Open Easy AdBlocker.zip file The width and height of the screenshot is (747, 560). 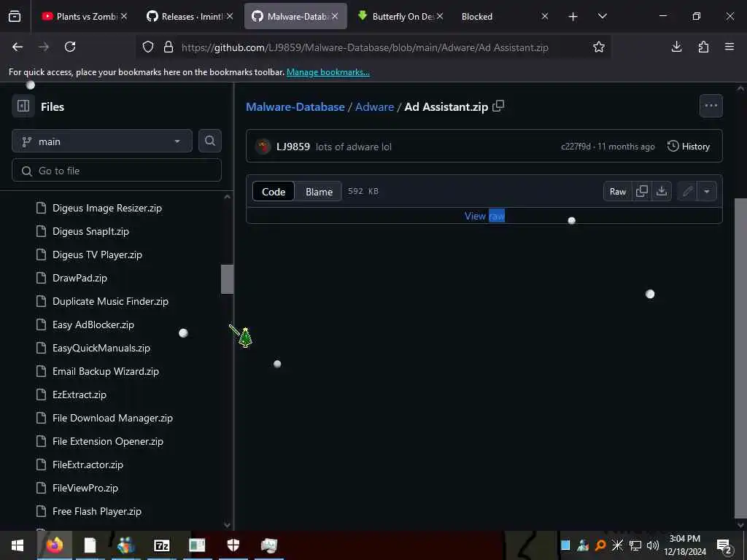[93, 324]
